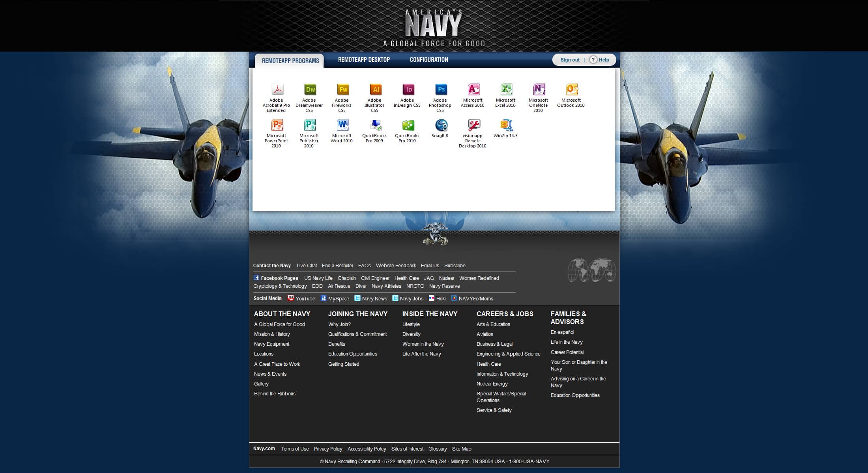868x473 pixels.
Task: Launch WinZip 14.5
Action: point(506,129)
